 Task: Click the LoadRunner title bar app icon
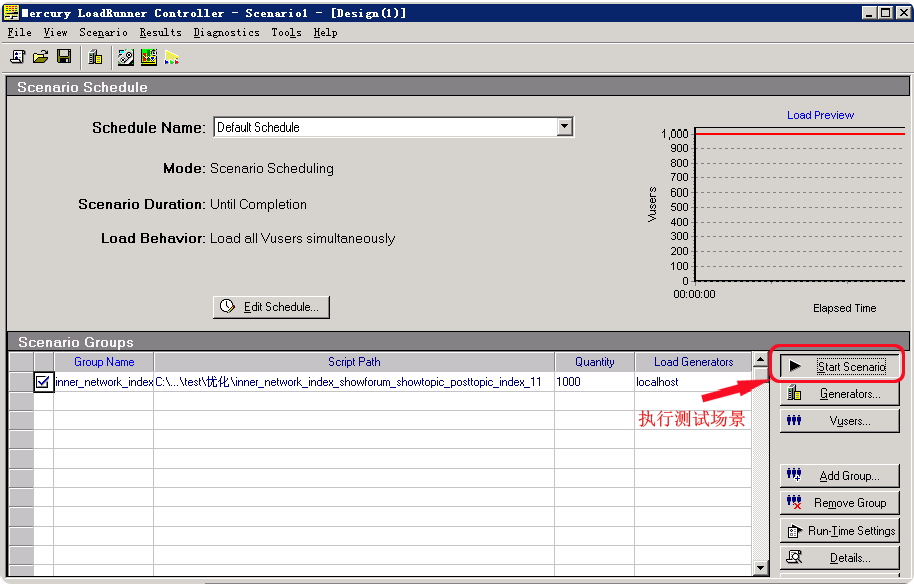click(11, 12)
